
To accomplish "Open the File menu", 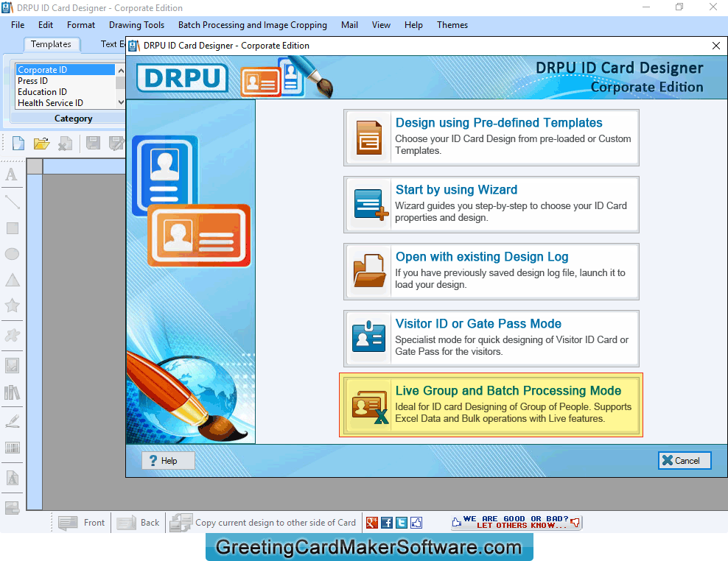I will 18,25.
